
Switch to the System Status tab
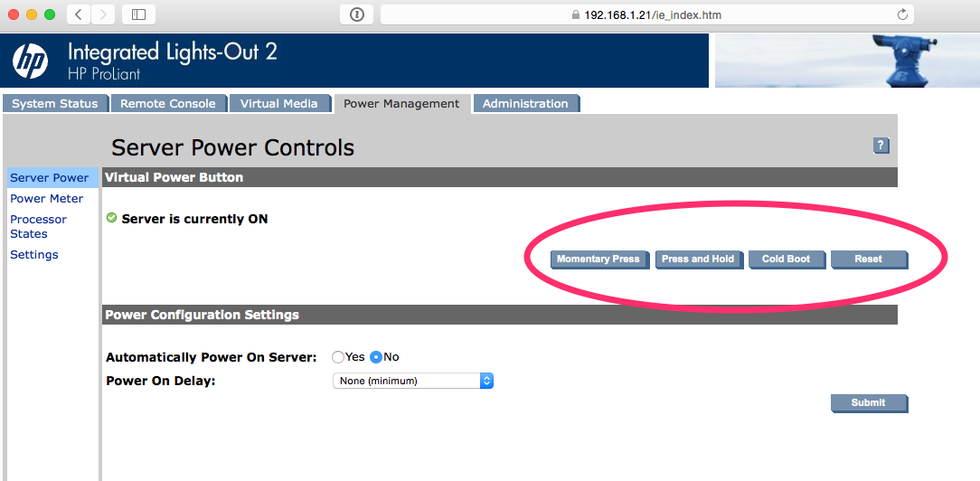[x=55, y=104]
